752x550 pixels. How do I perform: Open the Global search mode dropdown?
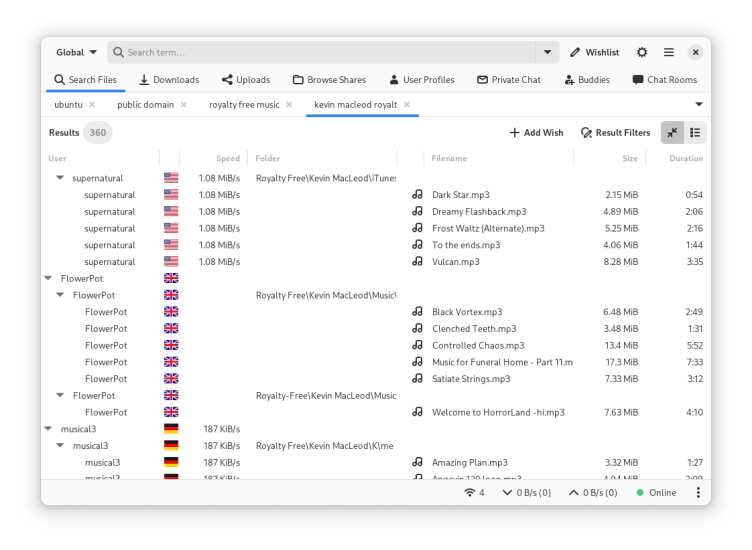click(x=76, y=52)
